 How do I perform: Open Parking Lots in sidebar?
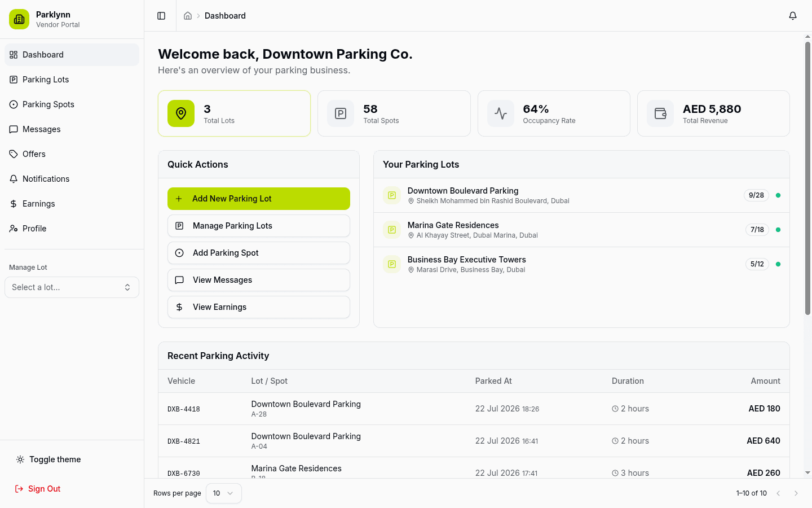(72, 80)
